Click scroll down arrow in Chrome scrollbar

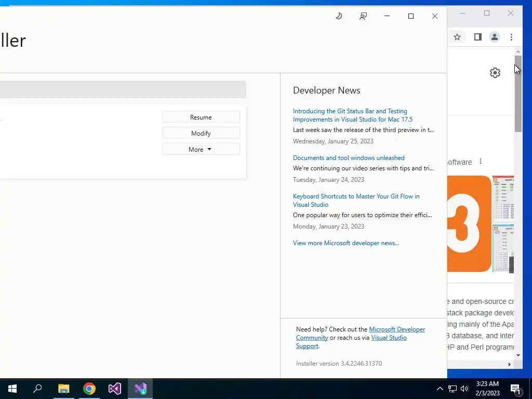tap(518, 355)
